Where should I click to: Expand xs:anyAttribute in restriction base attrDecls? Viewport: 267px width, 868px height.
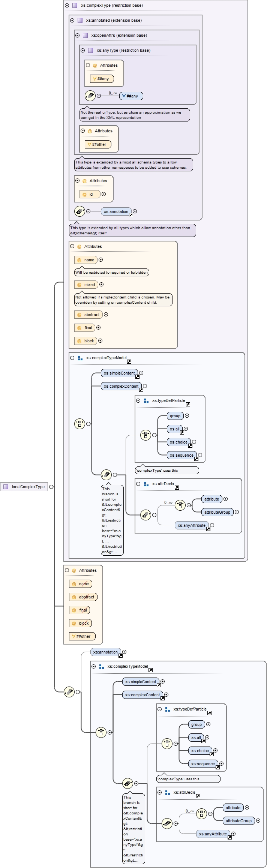click(212, 525)
